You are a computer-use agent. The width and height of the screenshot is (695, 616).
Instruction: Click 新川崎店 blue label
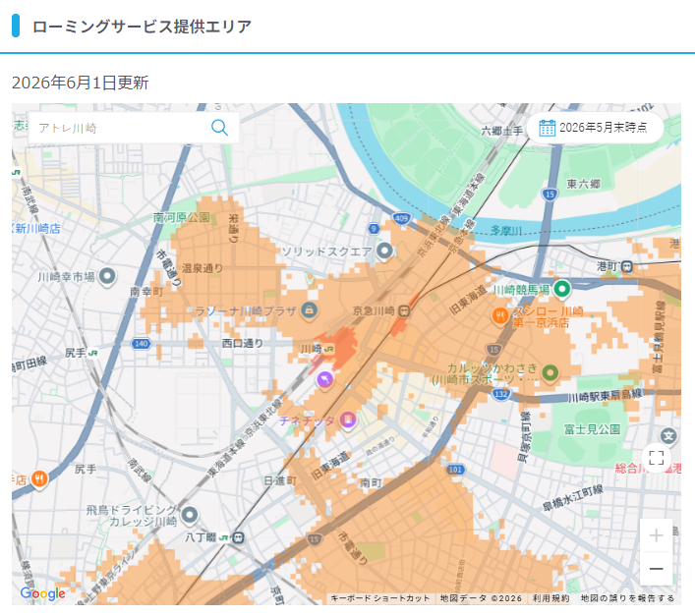37,229
